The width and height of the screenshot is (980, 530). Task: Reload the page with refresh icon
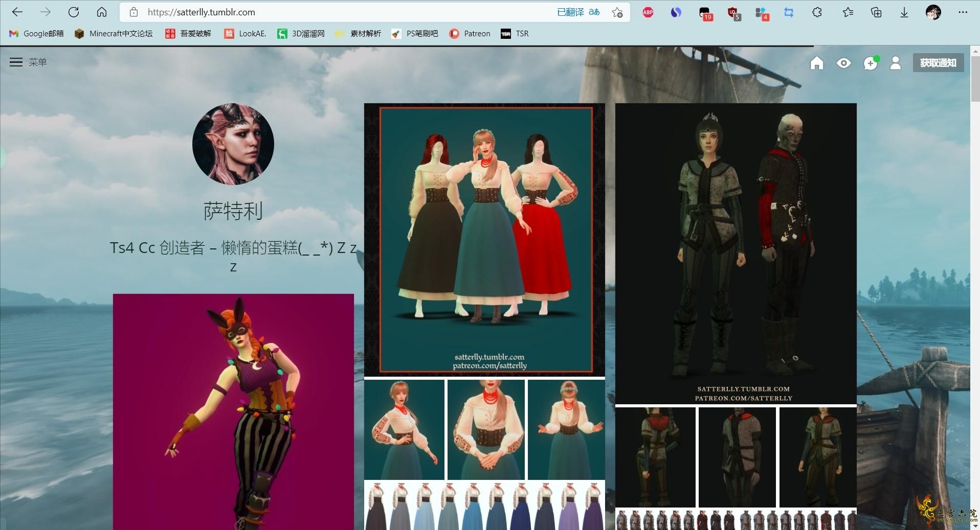point(74,12)
